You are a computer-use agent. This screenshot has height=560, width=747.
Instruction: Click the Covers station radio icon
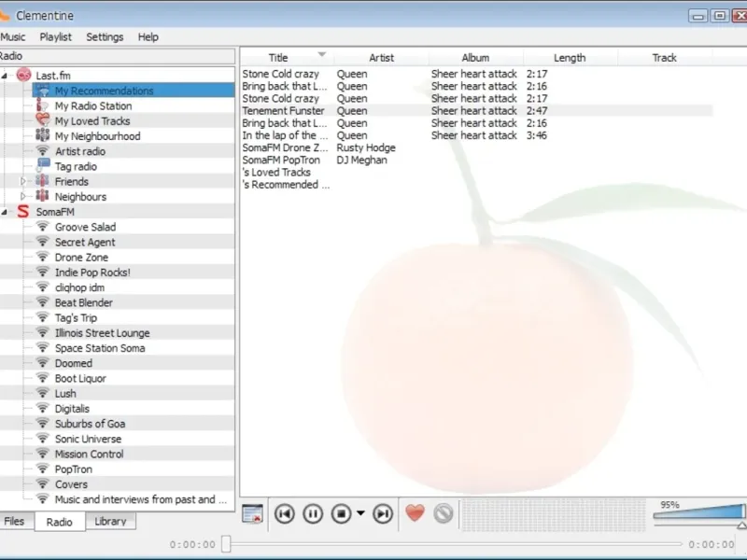coord(42,484)
